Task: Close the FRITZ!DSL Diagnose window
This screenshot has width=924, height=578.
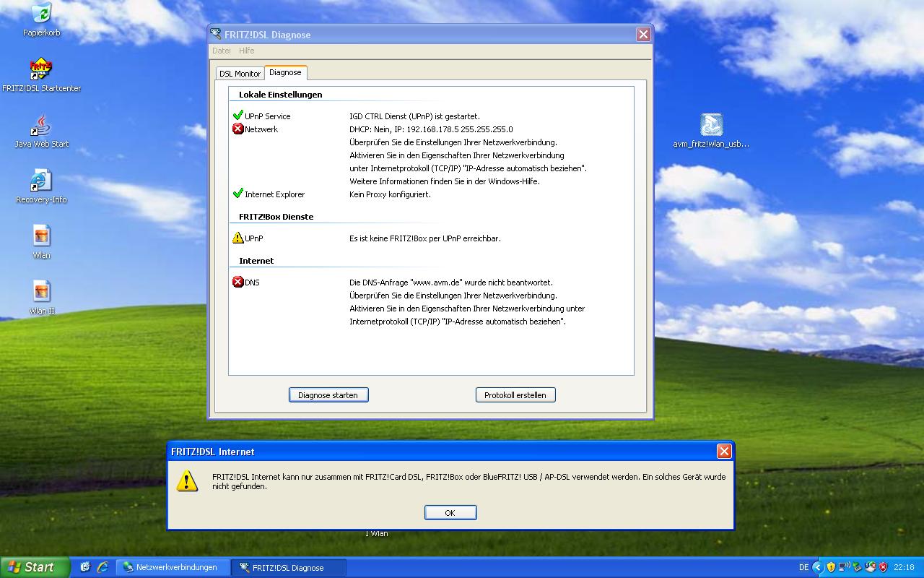Action: [643, 34]
